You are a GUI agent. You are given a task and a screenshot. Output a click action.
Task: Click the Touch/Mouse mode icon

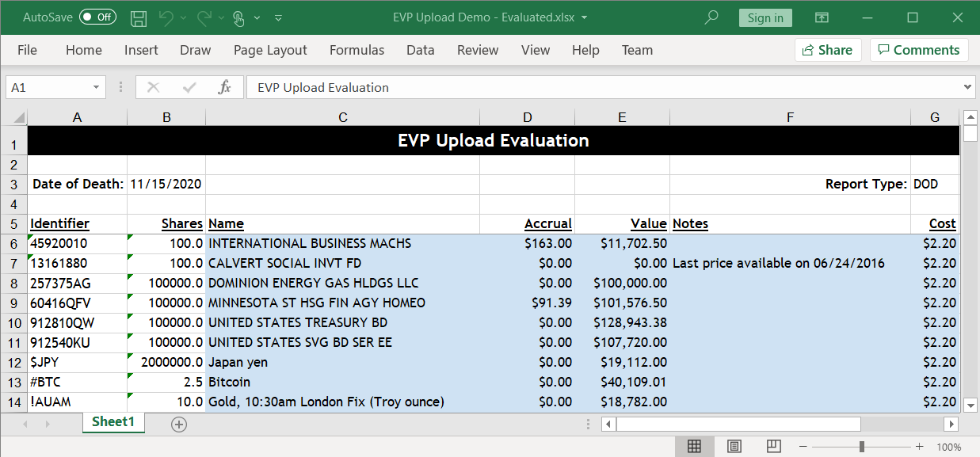coord(239,17)
